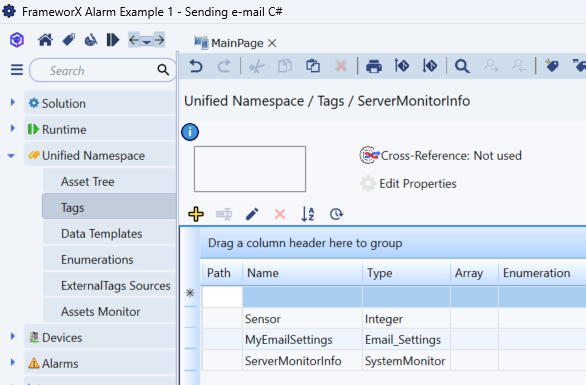This screenshot has width=586, height=385.
Task: Click the pencil Edit icon above the grid
Action: [x=252, y=214]
